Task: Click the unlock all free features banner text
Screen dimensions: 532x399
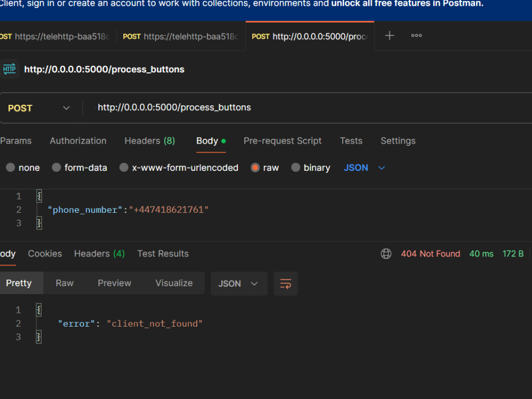Action: 407,4
